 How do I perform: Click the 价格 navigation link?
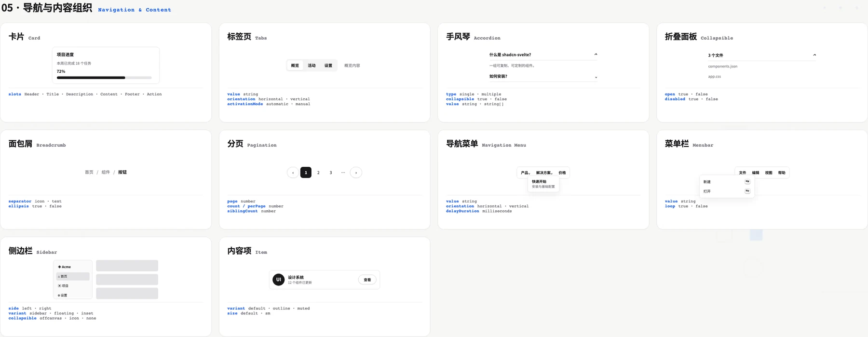point(562,173)
